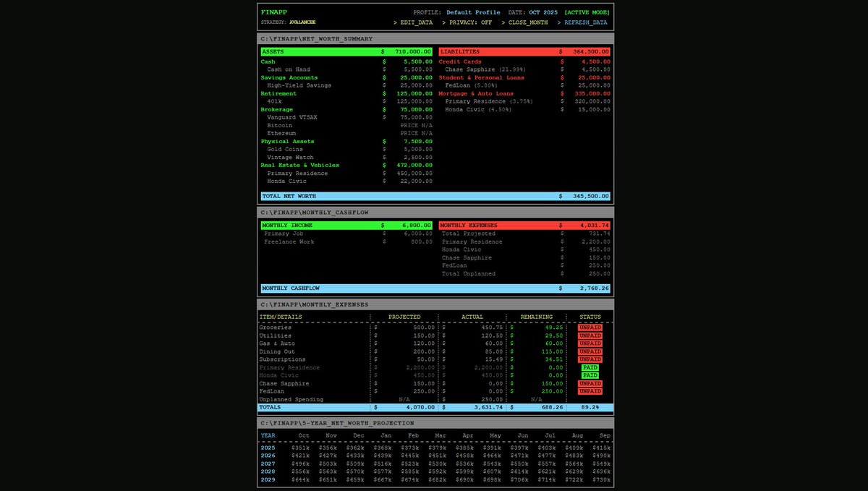Toggle Subscriptions UNPAID status badge
The image size is (868, 491).
coord(590,359)
